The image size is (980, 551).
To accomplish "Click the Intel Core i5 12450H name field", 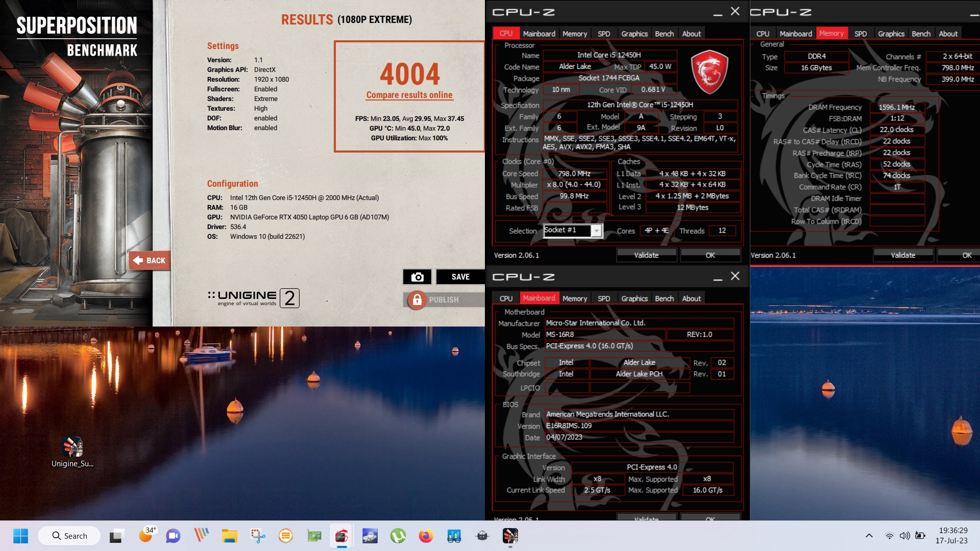I will coord(609,55).
